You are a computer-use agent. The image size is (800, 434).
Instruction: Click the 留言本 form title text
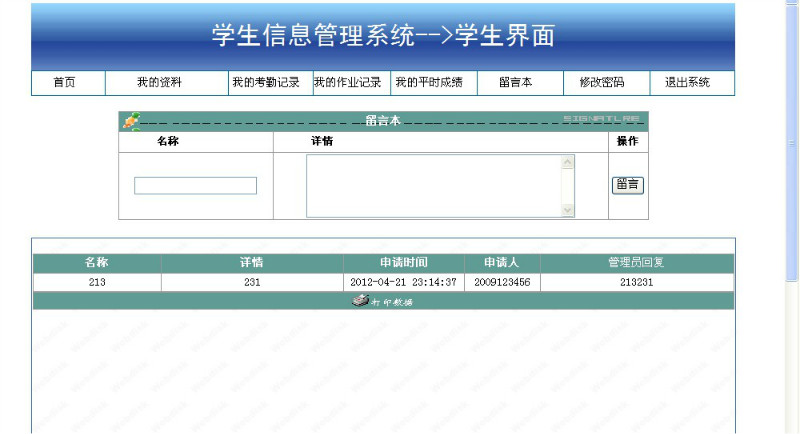click(x=383, y=121)
